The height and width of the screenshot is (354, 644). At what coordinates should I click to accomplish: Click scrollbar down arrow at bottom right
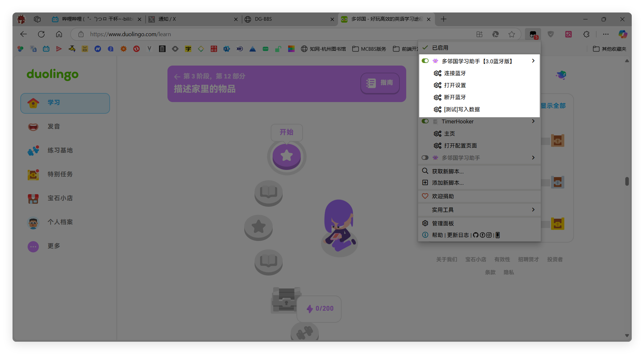627,336
